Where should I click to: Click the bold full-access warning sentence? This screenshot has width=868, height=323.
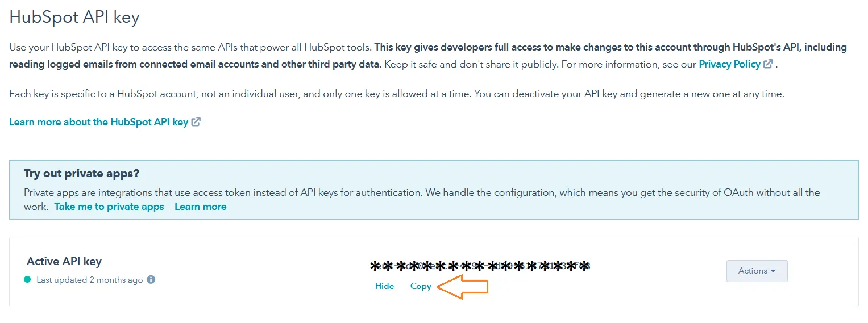click(428, 55)
